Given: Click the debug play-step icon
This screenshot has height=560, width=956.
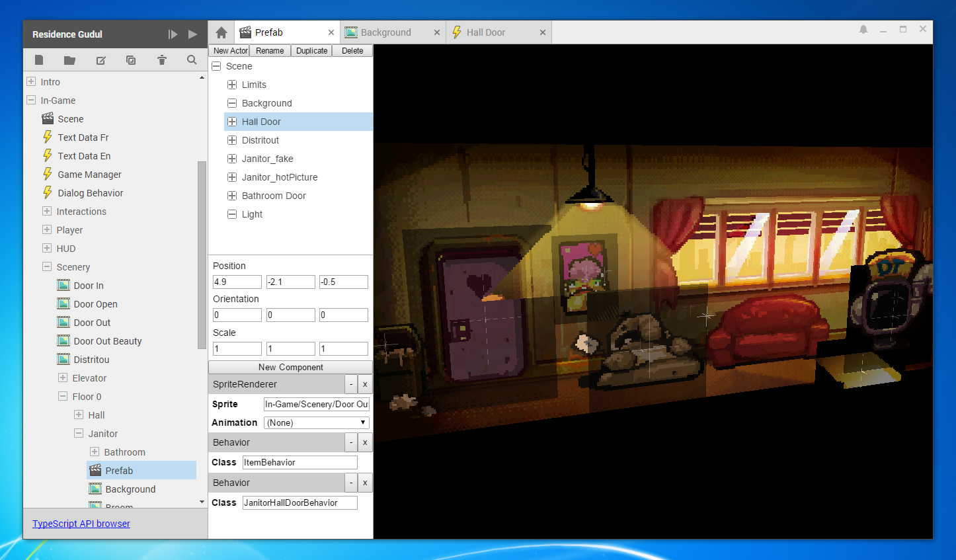Looking at the screenshot, I should pos(173,34).
